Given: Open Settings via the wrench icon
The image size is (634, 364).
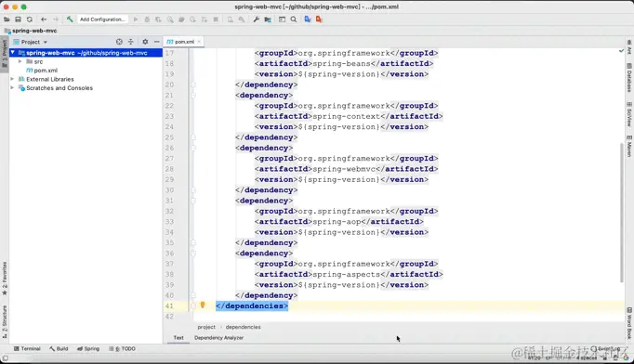Looking at the screenshot, I should tap(256, 19).
